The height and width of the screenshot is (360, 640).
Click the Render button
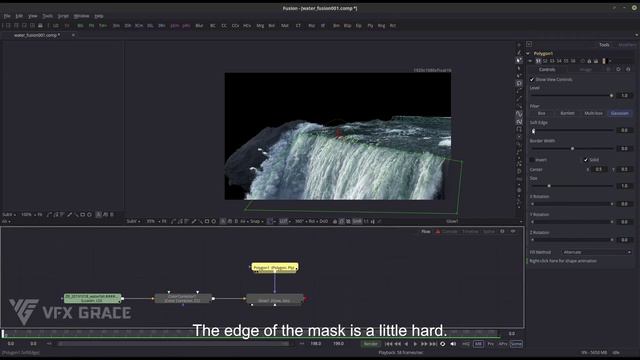[371, 344]
